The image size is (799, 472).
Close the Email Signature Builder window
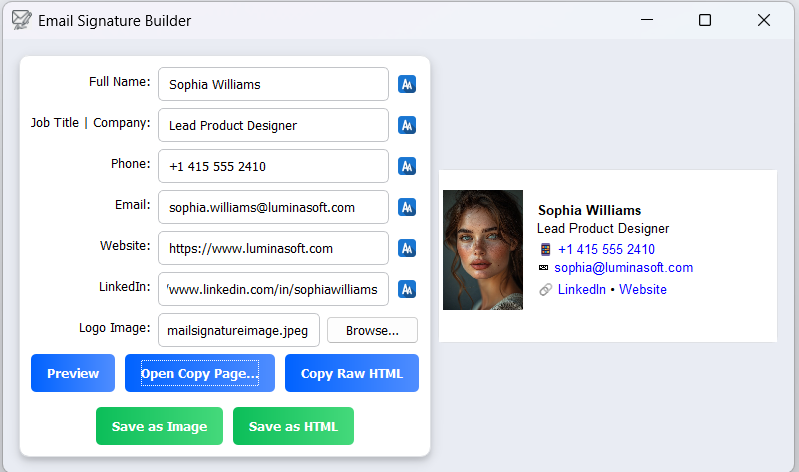(764, 20)
